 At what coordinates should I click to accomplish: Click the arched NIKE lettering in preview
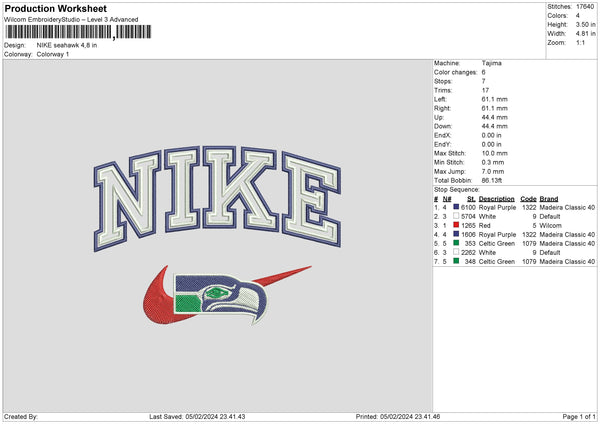217,197
